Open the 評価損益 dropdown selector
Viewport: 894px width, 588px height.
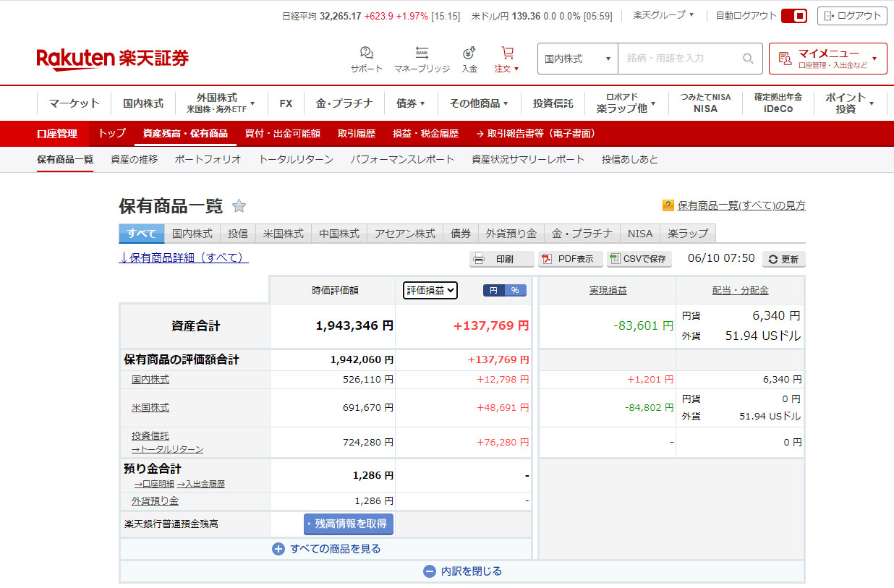430,290
